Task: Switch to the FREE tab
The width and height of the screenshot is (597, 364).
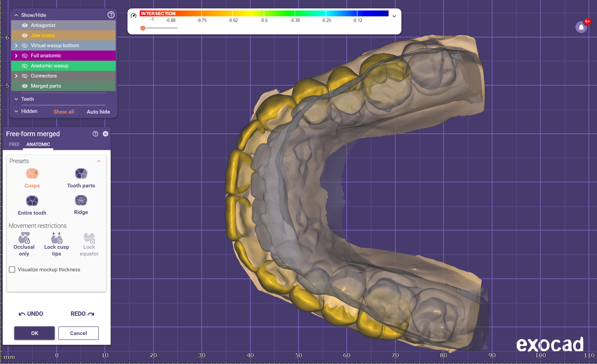Action: [x=14, y=144]
